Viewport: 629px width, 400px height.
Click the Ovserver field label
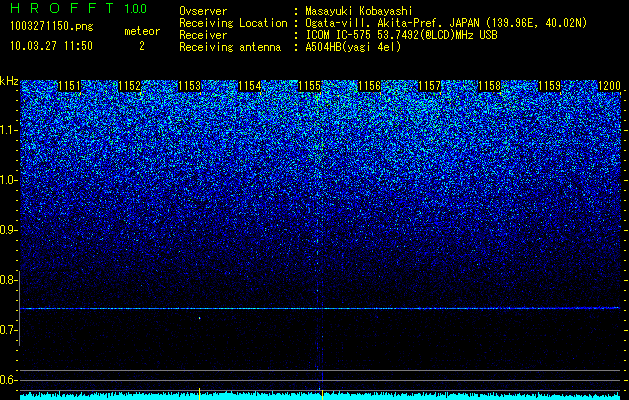click(203, 11)
